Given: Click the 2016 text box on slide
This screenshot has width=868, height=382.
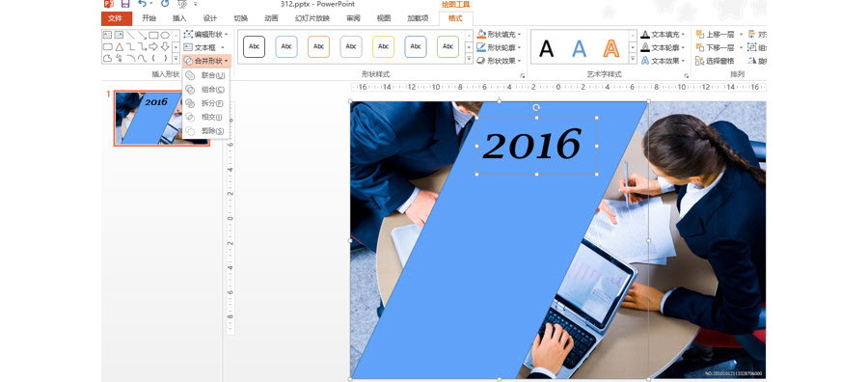Looking at the screenshot, I should 536,146.
